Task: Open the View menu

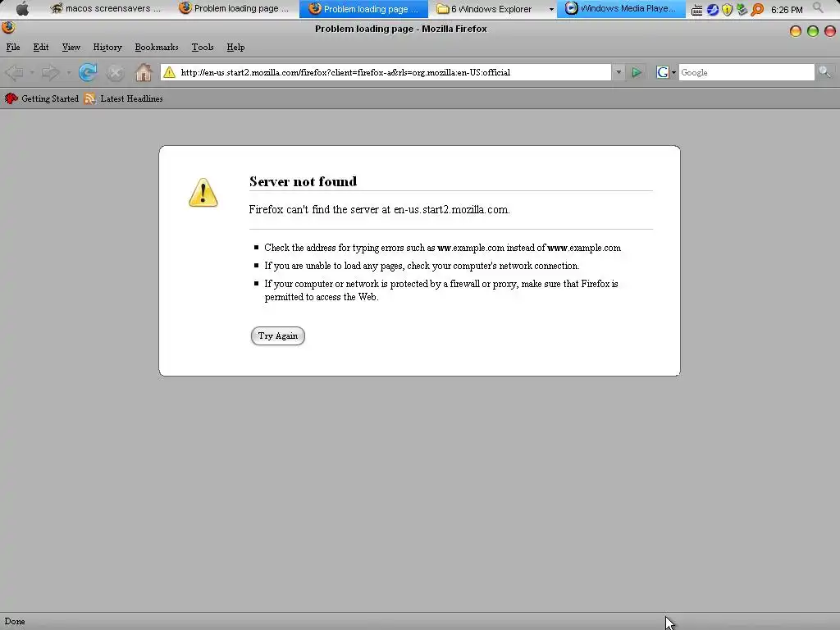Action: pyautogui.click(x=71, y=47)
